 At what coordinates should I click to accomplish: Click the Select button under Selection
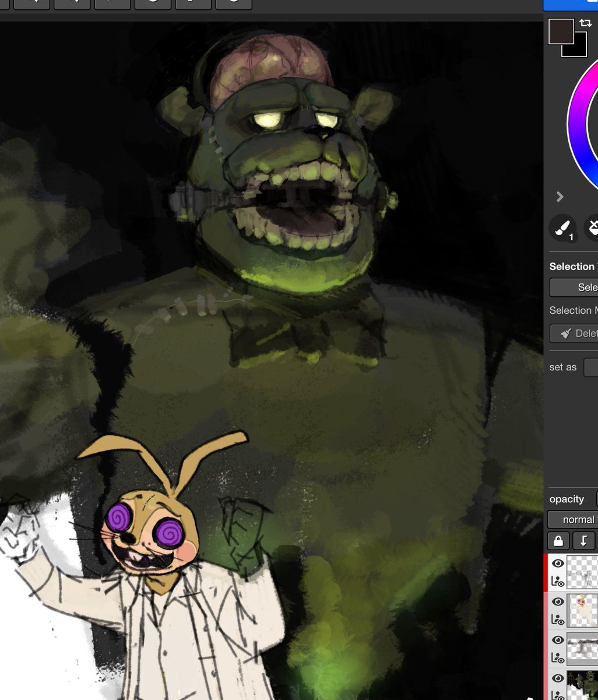point(574,287)
